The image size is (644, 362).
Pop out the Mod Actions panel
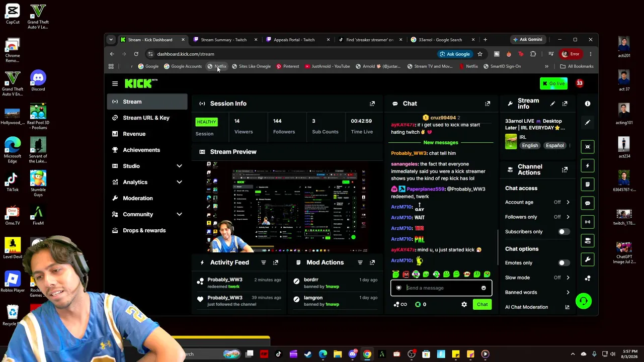[372, 262]
